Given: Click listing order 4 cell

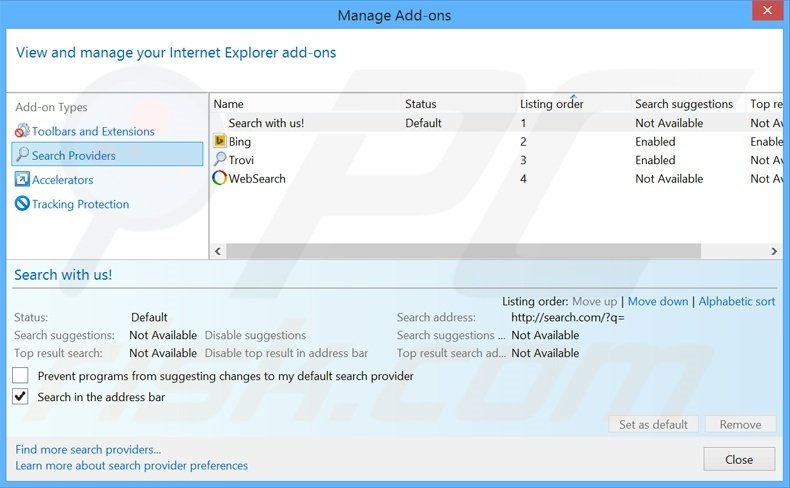Looking at the screenshot, I should coord(523,178).
